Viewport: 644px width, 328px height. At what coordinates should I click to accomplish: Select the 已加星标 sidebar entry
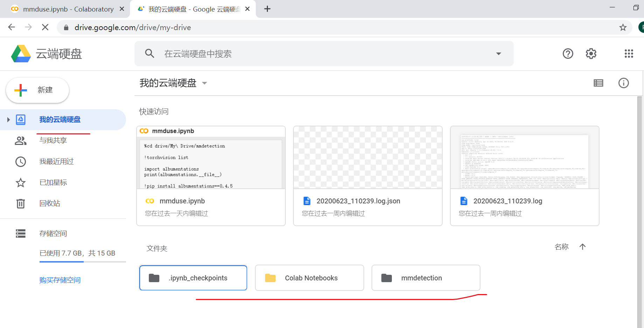(x=53, y=182)
